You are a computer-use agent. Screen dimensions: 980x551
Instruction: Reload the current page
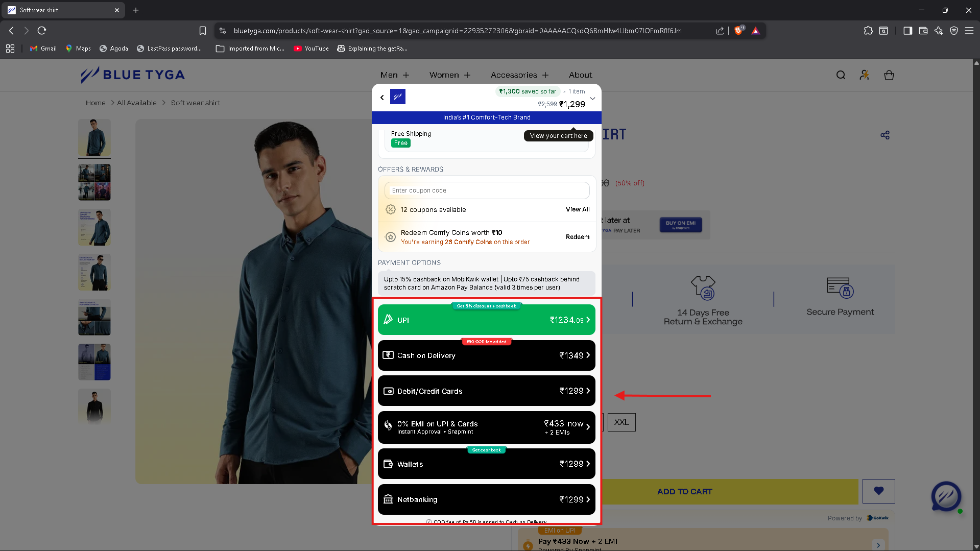pos(42,31)
